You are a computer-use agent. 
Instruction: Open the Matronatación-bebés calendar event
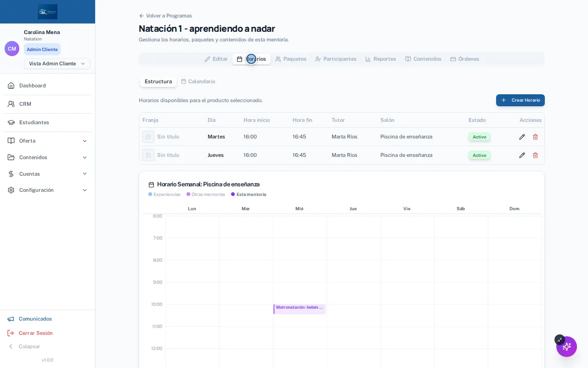tap(300, 309)
